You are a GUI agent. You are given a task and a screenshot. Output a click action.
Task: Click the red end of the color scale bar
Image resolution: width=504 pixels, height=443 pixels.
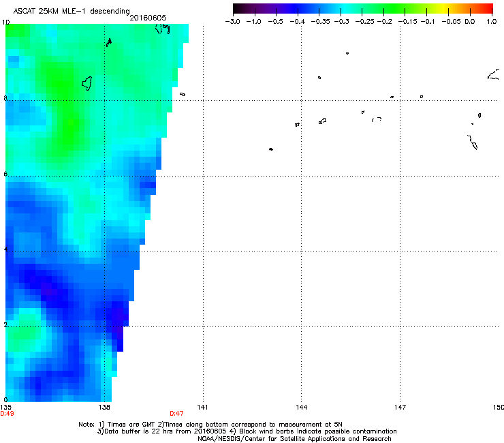488,8
